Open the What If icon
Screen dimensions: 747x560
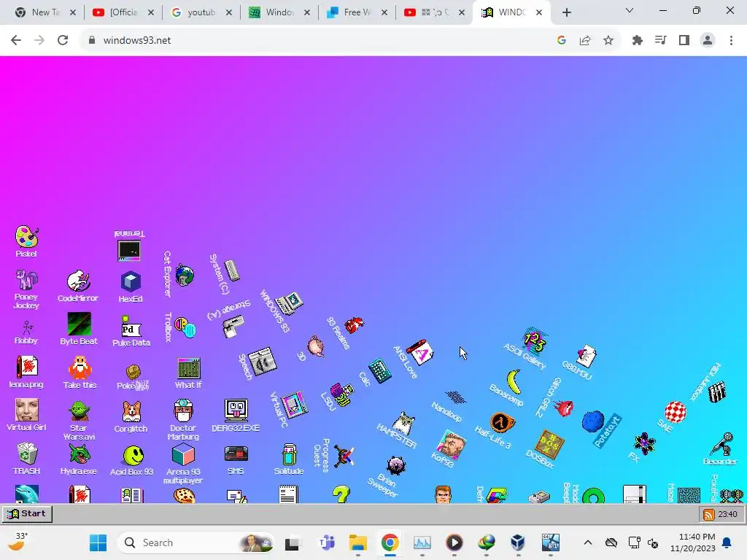(x=189, y=368)
